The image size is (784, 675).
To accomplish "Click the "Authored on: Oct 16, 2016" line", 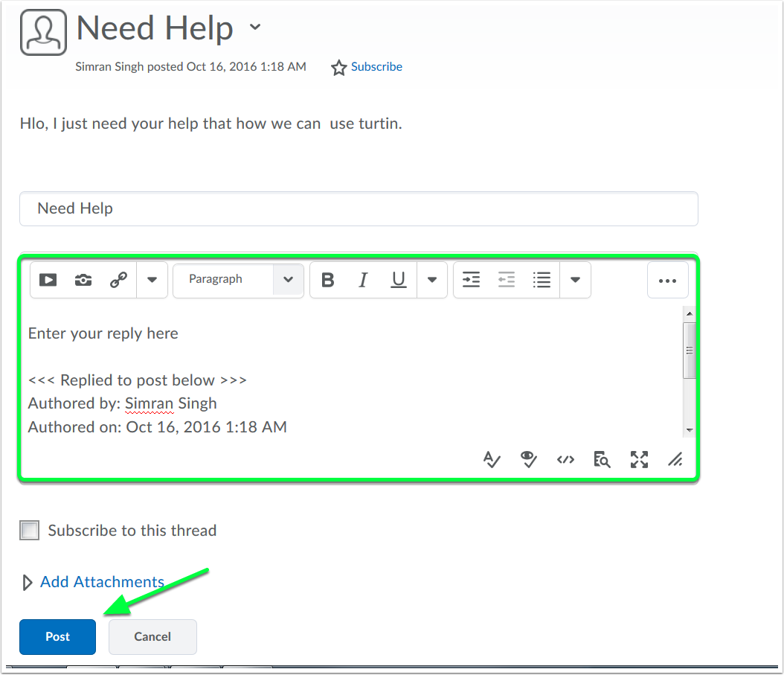I will [x=158, y=427].
